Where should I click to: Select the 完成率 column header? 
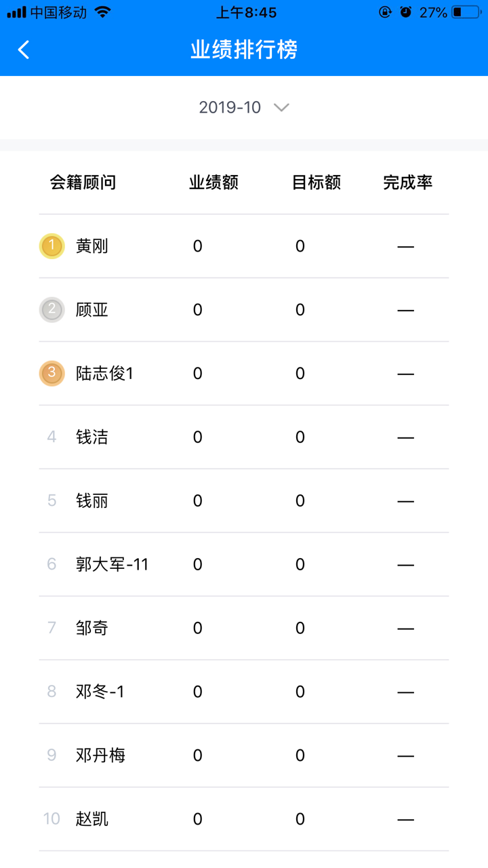click(408, 182)
